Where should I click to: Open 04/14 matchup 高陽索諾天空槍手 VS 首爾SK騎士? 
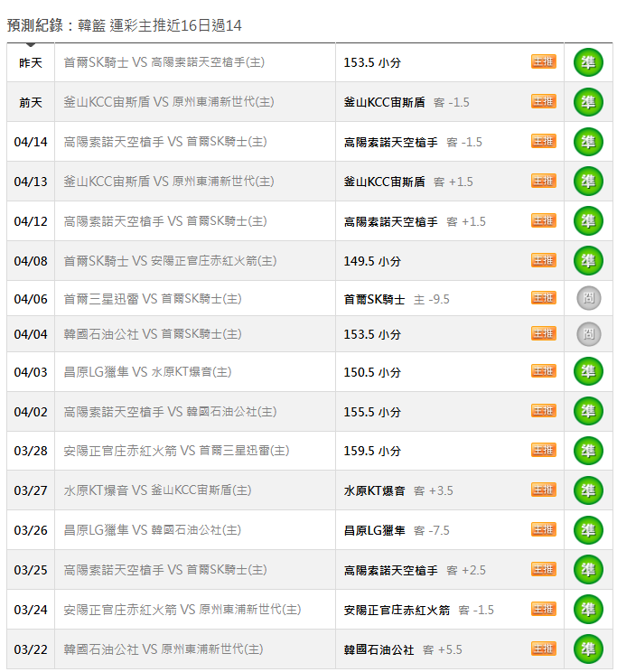165,142
